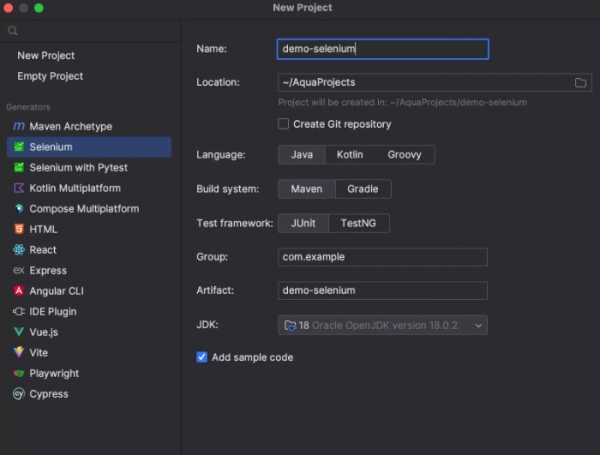Click the Build system label
This screenshot has height=455, width=600.
[x=228, y=189]
